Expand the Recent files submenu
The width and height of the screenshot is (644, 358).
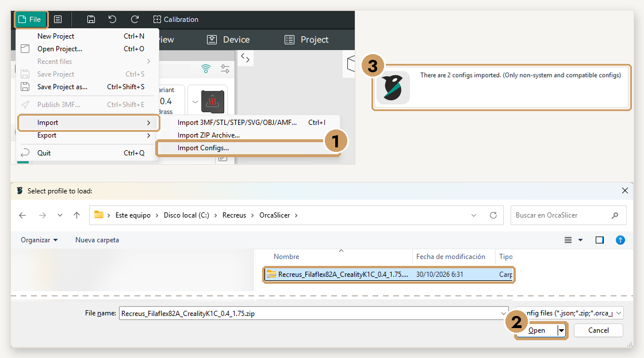[86, 62]
